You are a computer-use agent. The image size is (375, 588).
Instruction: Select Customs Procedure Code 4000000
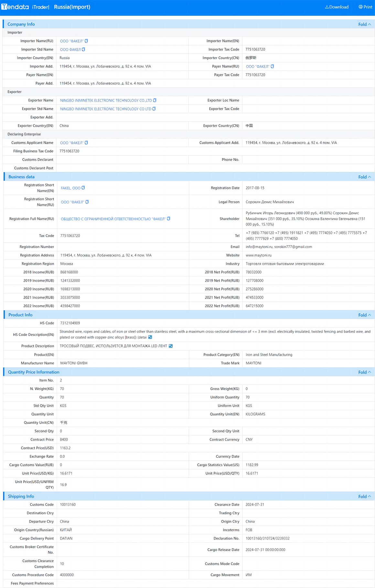coord(67,575)
